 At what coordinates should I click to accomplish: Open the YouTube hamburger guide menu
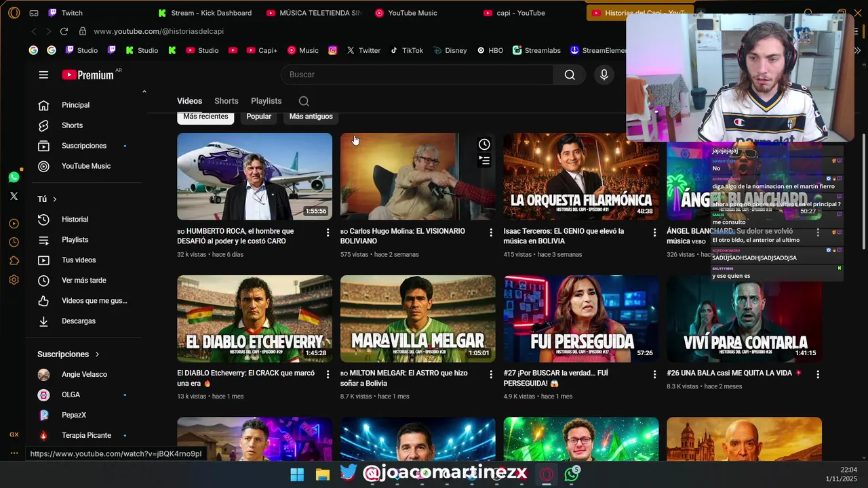(43, 75)
